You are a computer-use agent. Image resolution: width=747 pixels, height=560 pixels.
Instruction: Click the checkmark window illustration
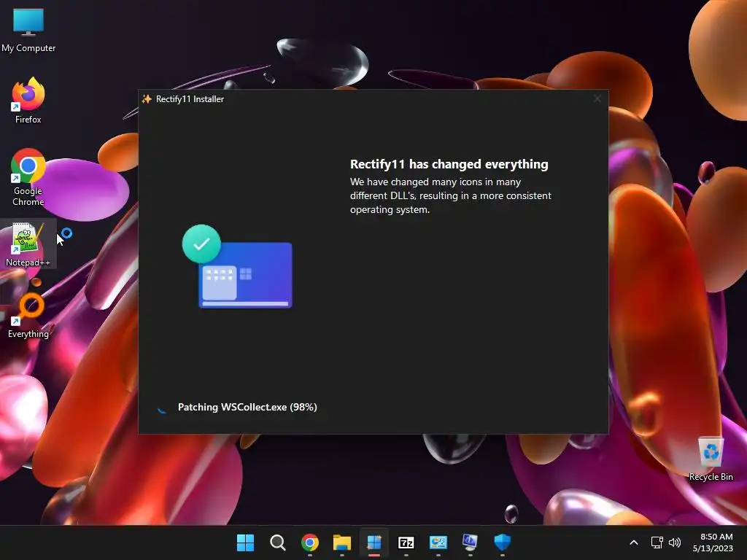click(237, 267)
